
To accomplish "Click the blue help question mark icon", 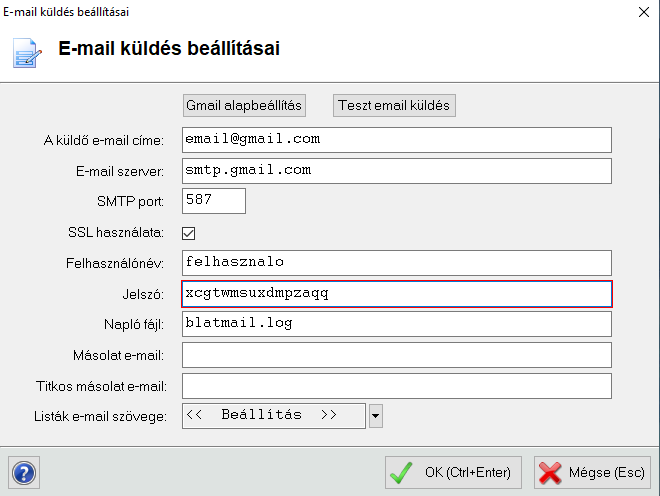I will click(24, 472).
